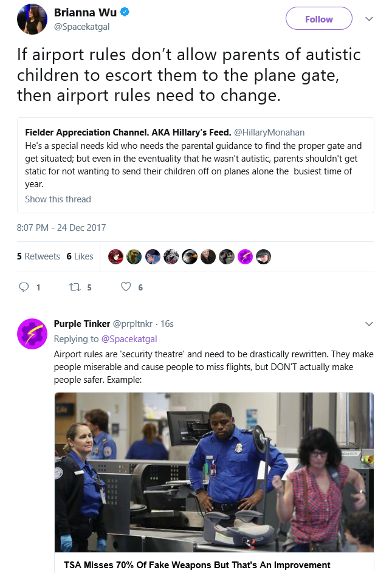
Task: Click the reply speech bubble icon
Action: point(24,287)
